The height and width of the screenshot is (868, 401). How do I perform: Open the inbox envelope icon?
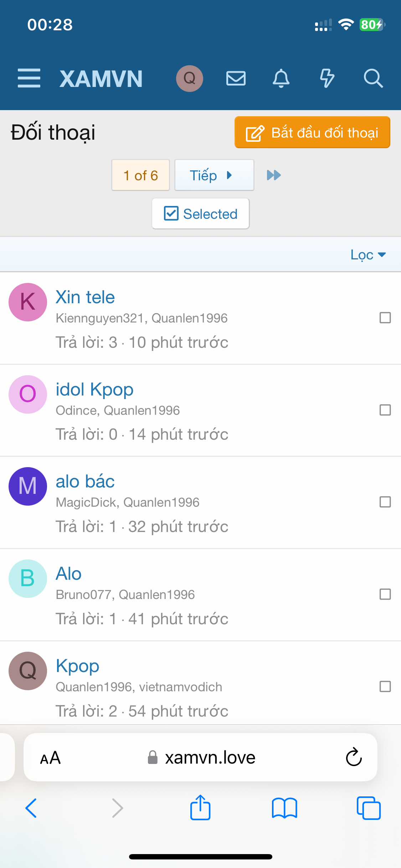pos(236,78)
